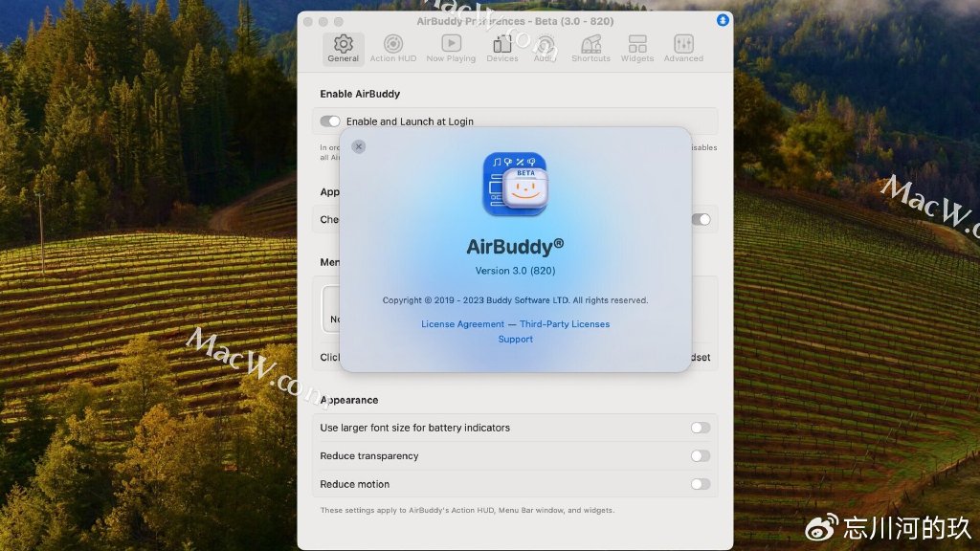This screenshot has height=551, width=980.
Task: Enable larger font size for battery indicators
Action: pyautogui.click(x=701, y=428)
